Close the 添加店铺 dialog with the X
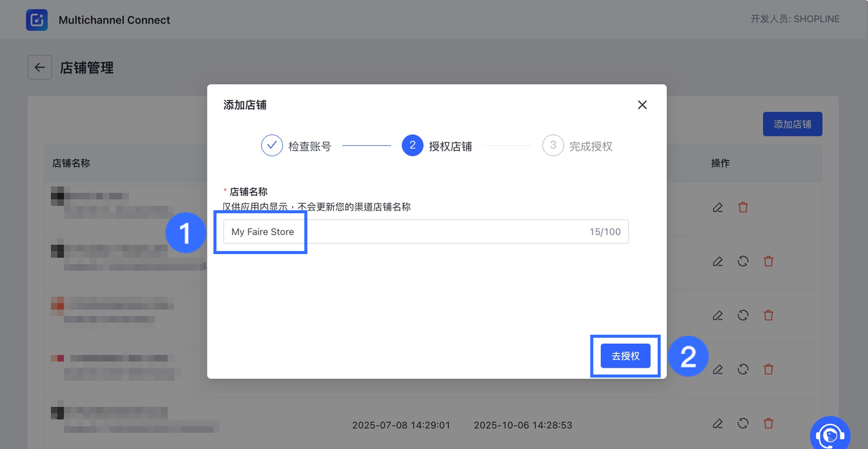 pyautogui.click(x=642, y=105)
